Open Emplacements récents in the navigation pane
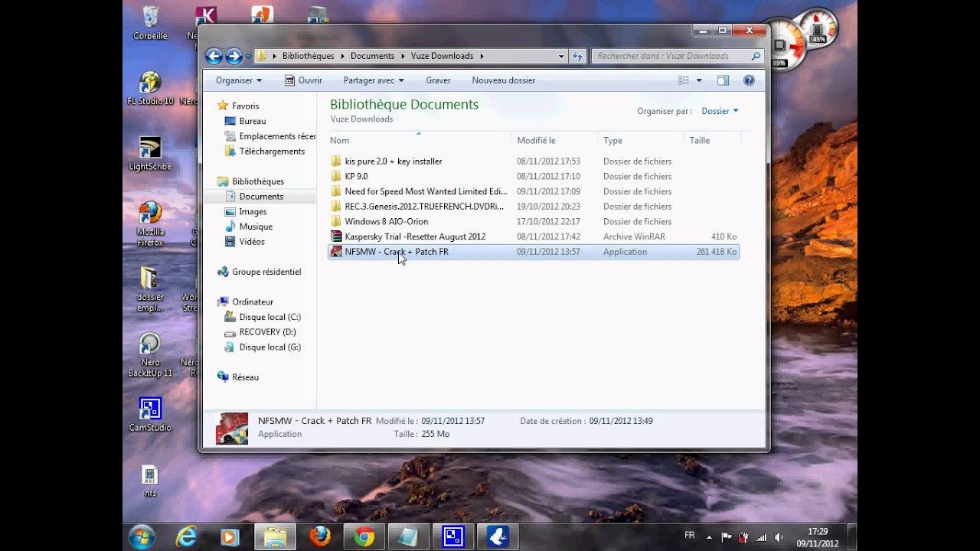Viewport: 980px width, 551px height. 276,136
